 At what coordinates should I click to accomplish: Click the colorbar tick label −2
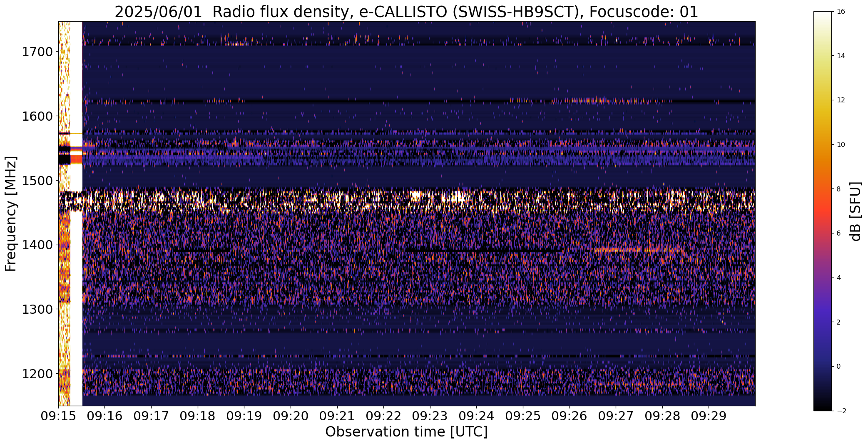[x=841, y=411]
